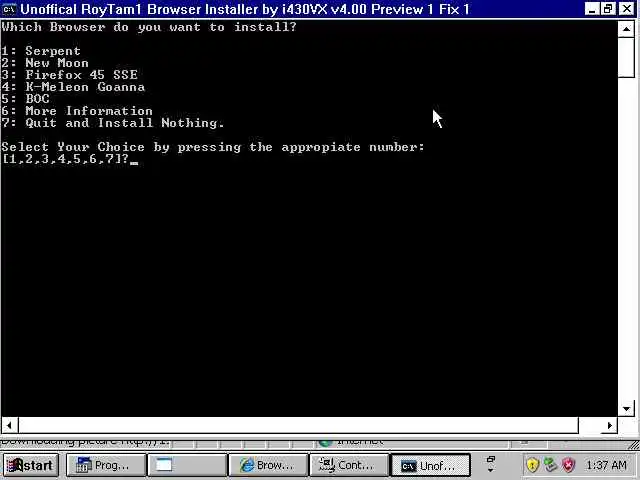The width and height of the screenshot is (640, 480).
Task: Click the '7: Quit and Install Nothing.' line
Action: point(113,123)
